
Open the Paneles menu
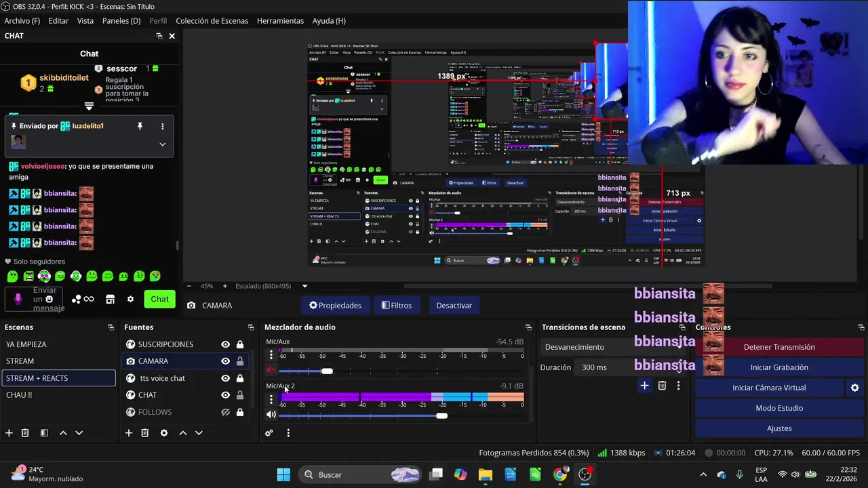point(121,21)
